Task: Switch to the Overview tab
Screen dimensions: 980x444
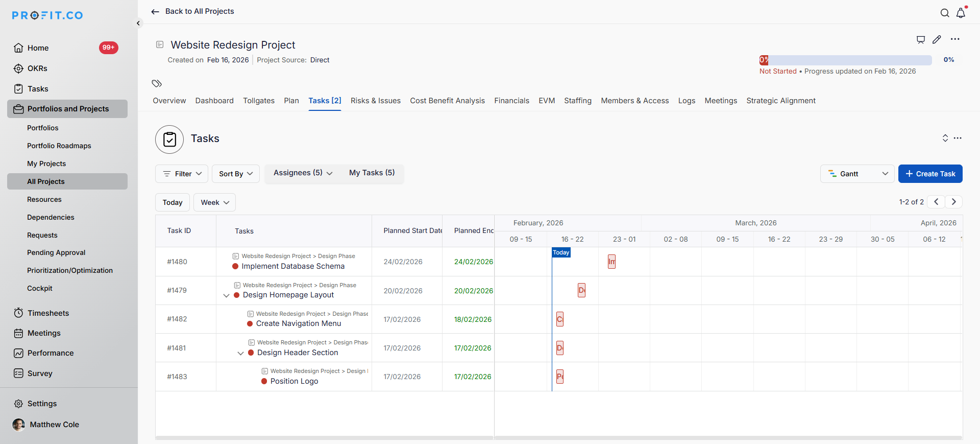Action: (169, 101)
